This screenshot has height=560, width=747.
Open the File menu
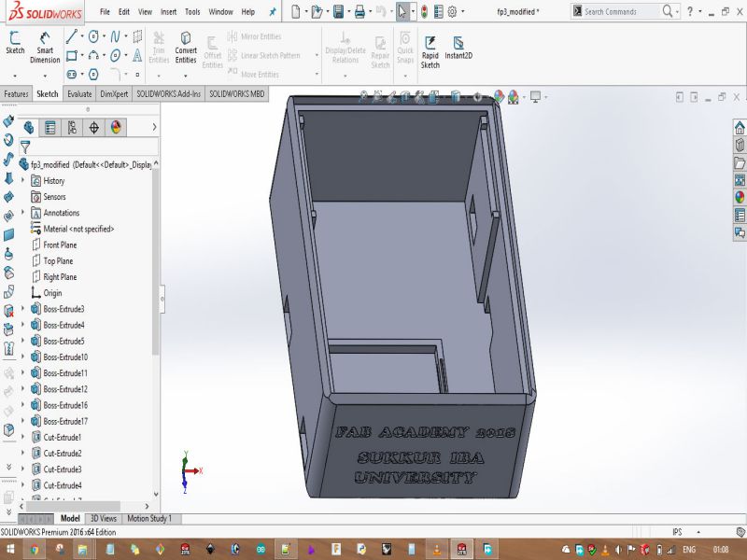(x=105, y=12)
